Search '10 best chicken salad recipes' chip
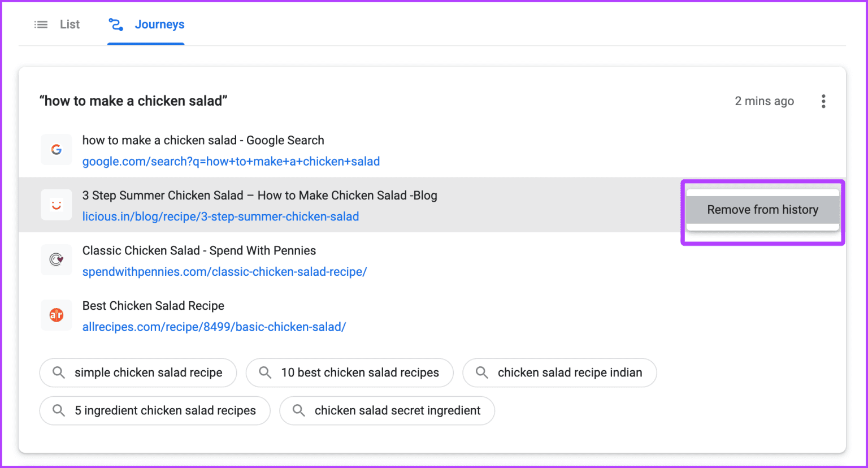This screenshot has height=468, width=868. pos(350,372)
